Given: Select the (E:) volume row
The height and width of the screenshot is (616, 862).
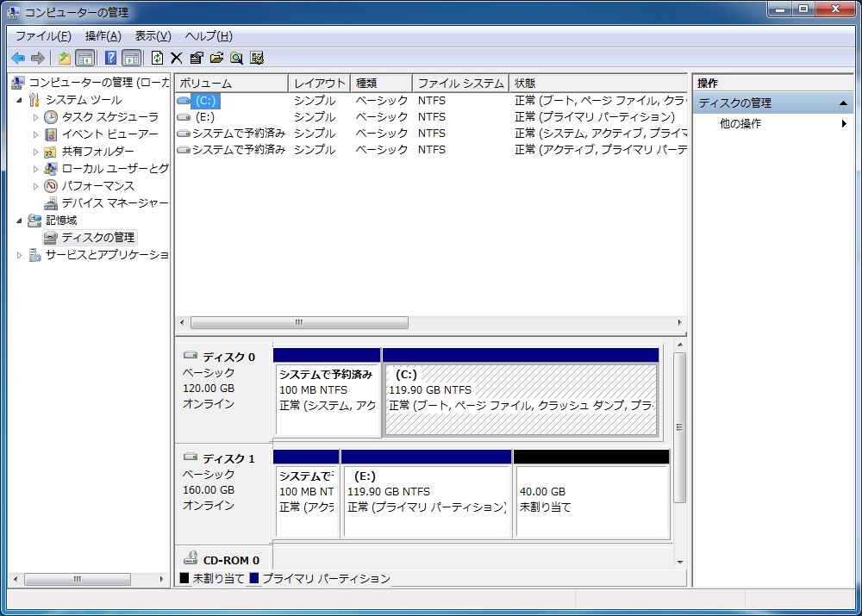Looking at the screenshot, I should point(431,117).
